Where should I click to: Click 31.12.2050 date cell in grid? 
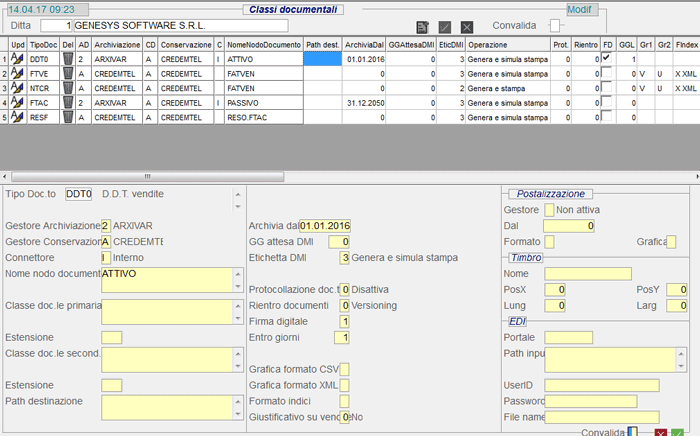(364, 103)
